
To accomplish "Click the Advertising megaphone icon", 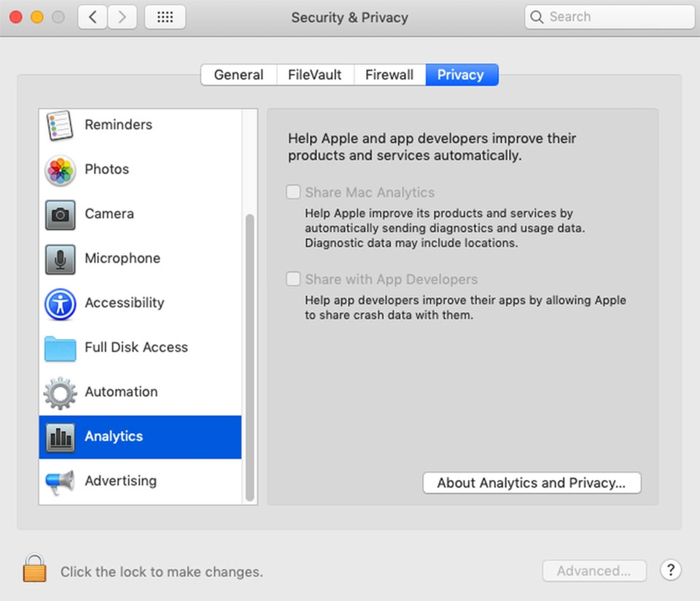I will [60, 482].
